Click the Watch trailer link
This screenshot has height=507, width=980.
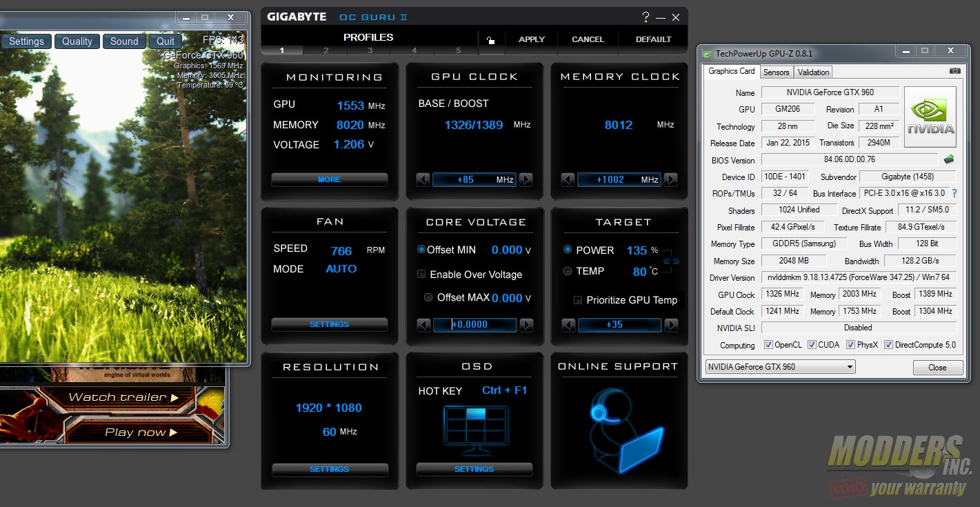click(123, 397)
